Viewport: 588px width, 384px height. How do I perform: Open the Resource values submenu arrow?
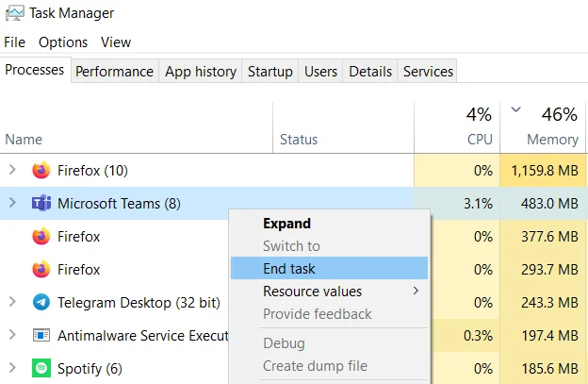coord(416,291)
